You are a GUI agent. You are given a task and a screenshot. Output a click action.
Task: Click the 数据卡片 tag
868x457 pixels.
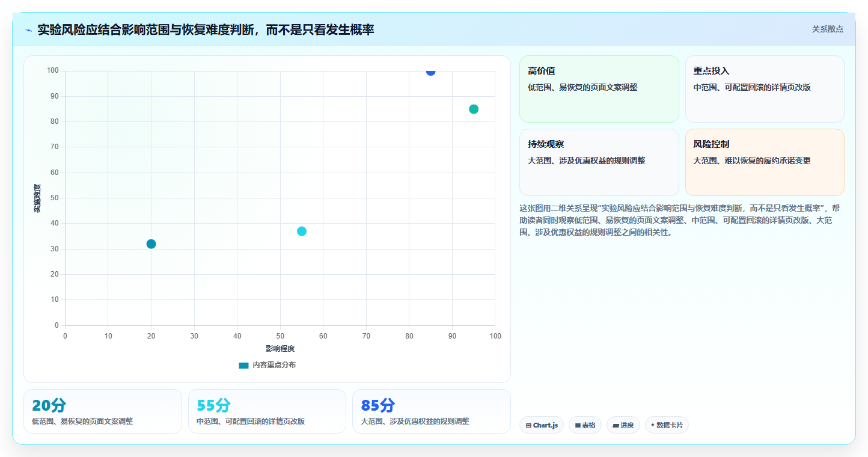[667, 425]
